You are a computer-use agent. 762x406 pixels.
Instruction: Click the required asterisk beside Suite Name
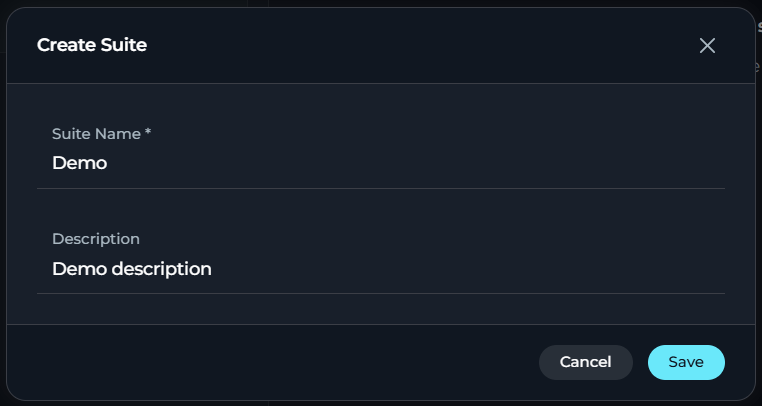pyautogui.click(x=148, y=132)
